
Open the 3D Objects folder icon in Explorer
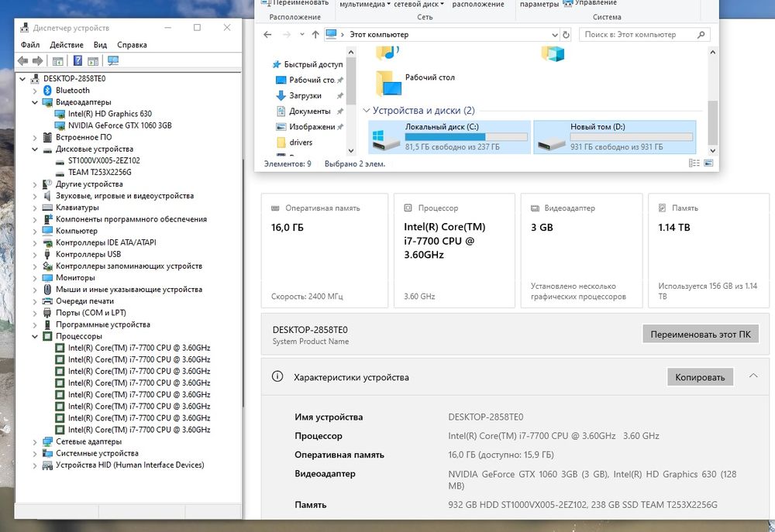[553, 53]
